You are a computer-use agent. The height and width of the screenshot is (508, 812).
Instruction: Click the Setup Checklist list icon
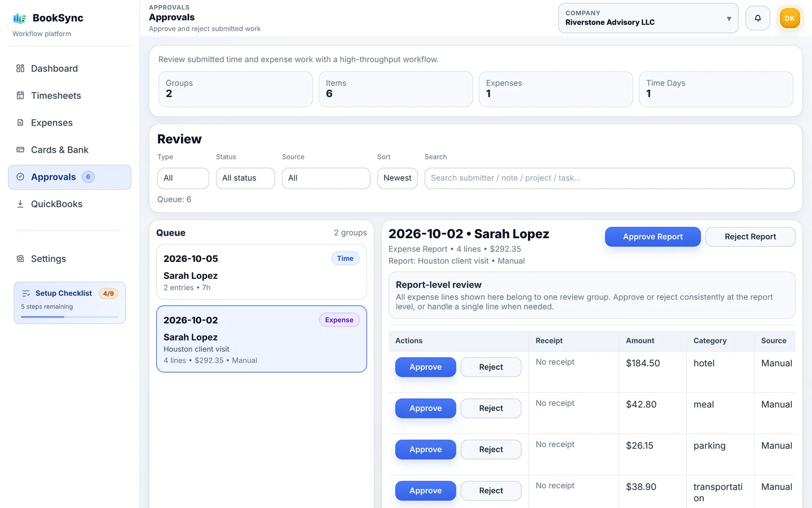(26, 294)
